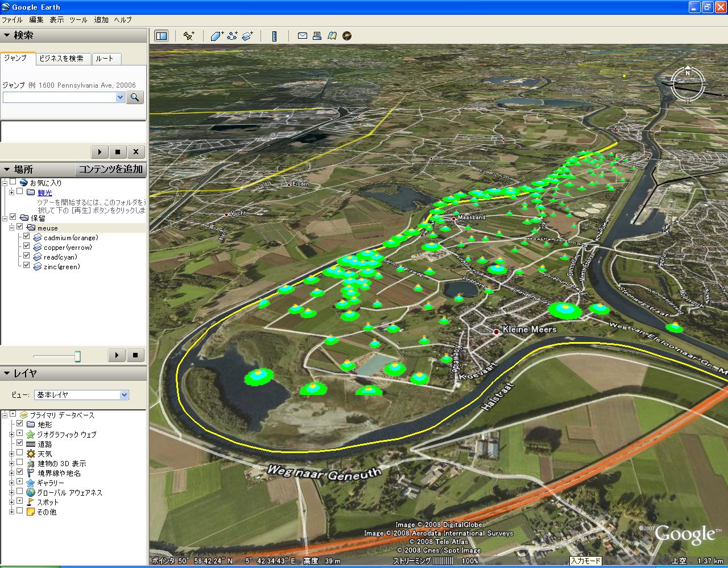This screenshot has height=568, width=728.
Task: Toggle the sidebar panel icon in toolbar
Action: click(x=162, y=36)
